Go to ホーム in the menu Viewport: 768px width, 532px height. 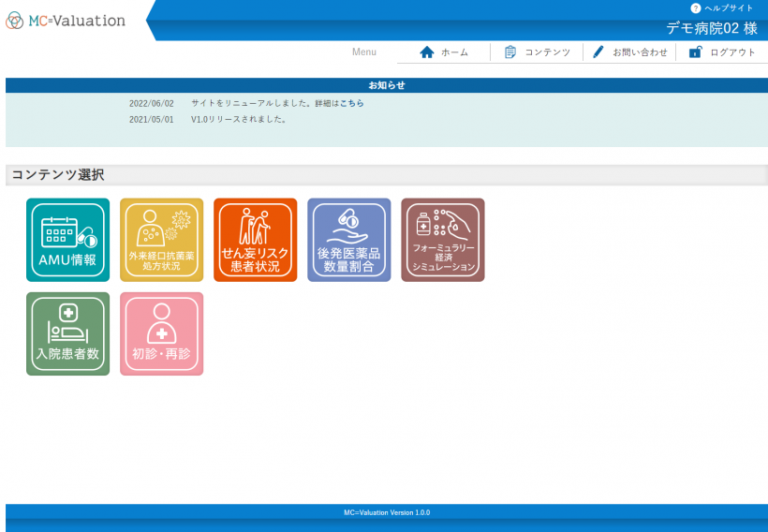454,52
